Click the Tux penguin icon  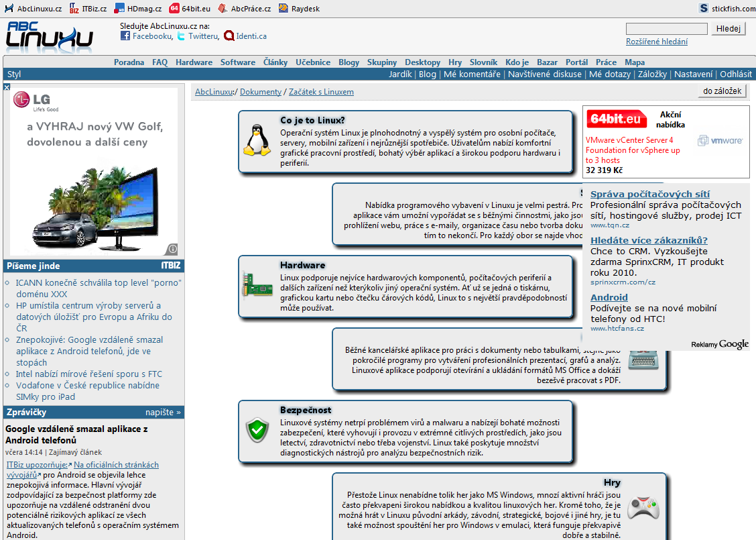pyautogui.click(x=257, y=140)
